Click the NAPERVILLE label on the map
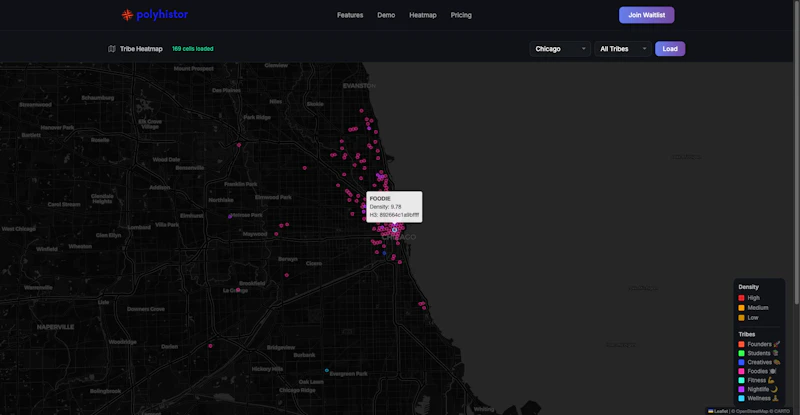Viewport: 800px width, 415px height. (x=56, y=327)
